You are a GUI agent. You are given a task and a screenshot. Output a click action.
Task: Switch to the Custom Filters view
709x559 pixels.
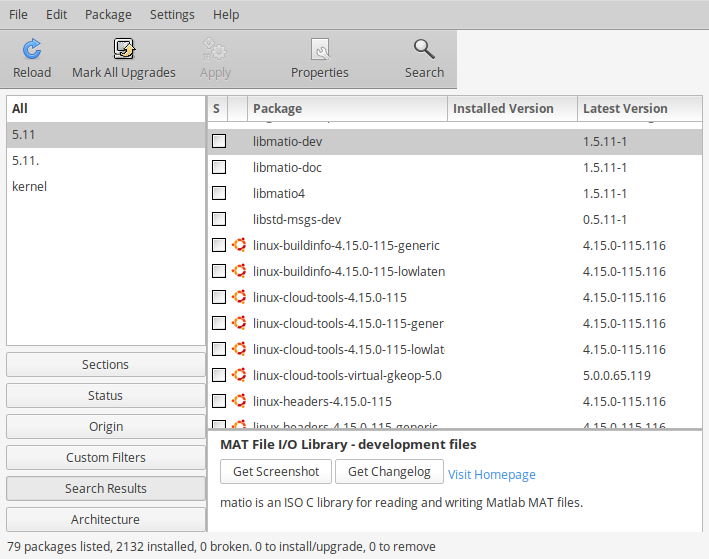pos(106,457)
